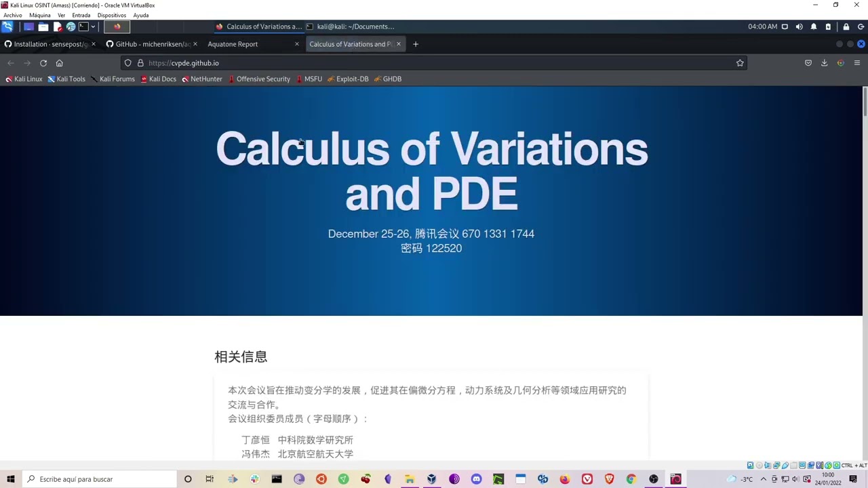Open the Exploit-DB bookmark
The height and width of the screenshot is (488, 868).
point(348,79)
